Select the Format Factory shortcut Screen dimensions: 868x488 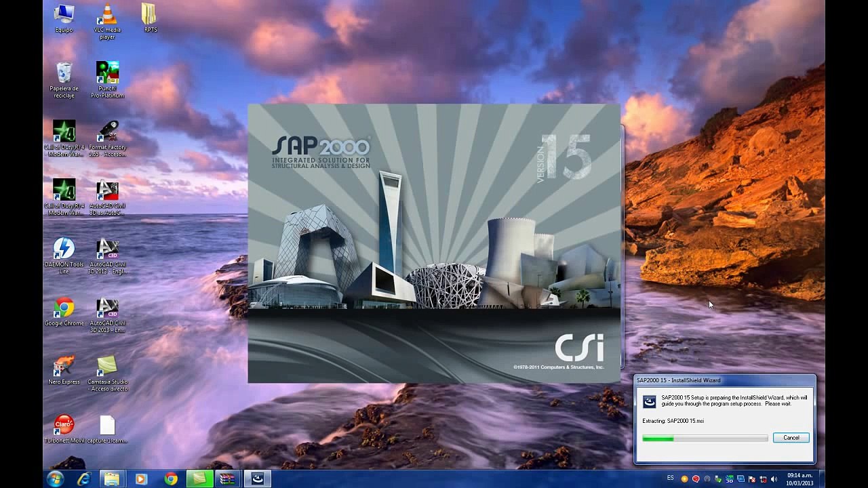point(107,139)
